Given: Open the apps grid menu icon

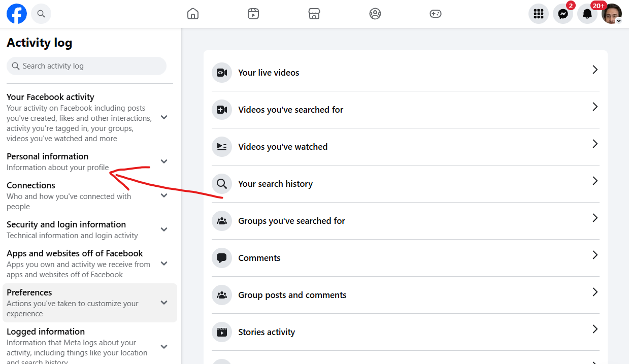Looking at the screenshot, I should (539, 14).
